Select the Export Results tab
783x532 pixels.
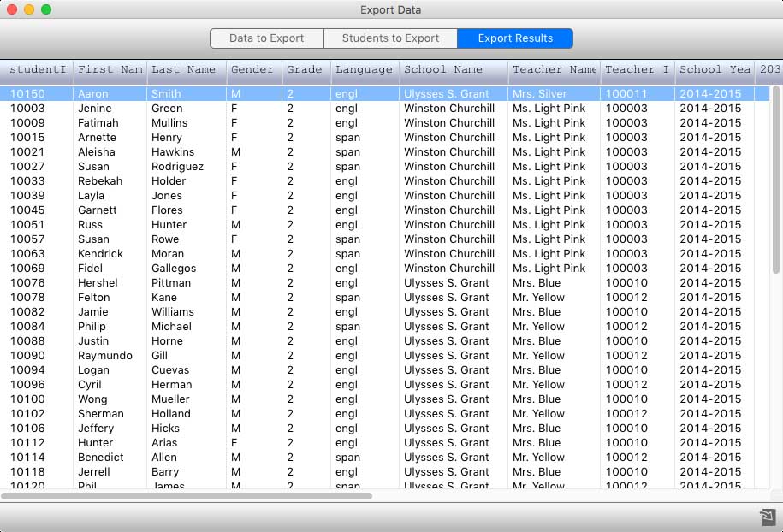[x=515, y=38]
